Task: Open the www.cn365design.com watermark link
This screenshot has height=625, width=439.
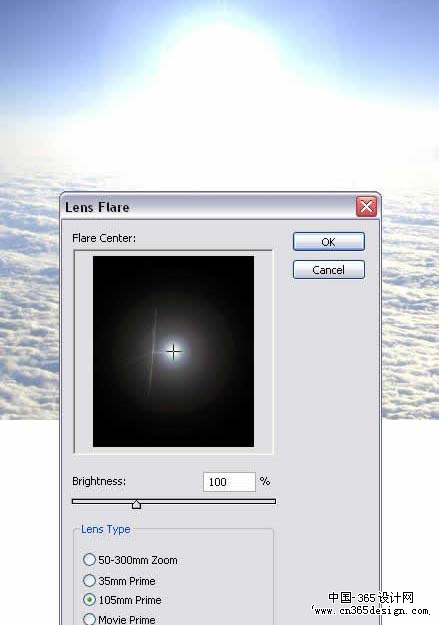Action: tap(371, 611)
